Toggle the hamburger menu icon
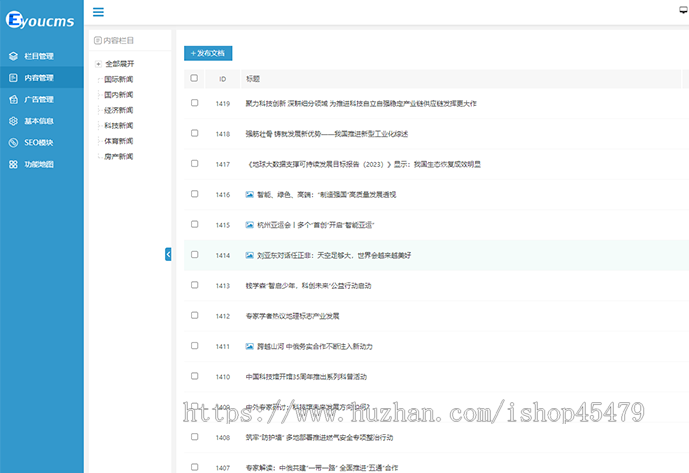The height and width of the screenshot is (473, 689). click(x=98, y=12)
